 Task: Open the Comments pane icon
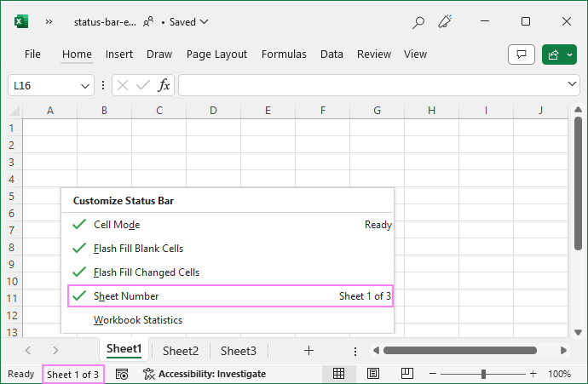point(521,54)
